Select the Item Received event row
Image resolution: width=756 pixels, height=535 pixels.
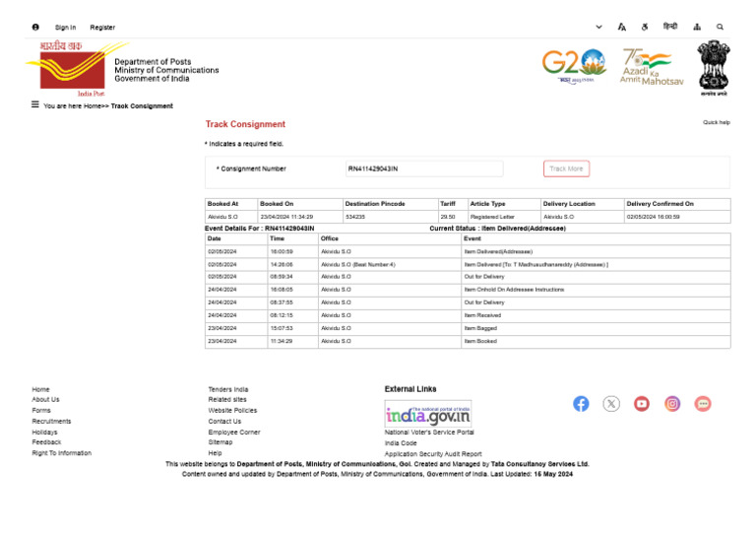tap(468, 315)
